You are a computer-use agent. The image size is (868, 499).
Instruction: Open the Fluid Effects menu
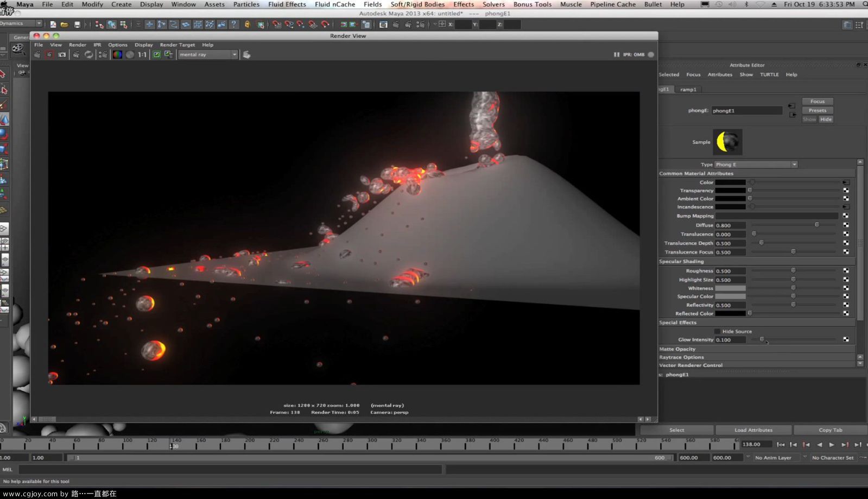(287, 4)
